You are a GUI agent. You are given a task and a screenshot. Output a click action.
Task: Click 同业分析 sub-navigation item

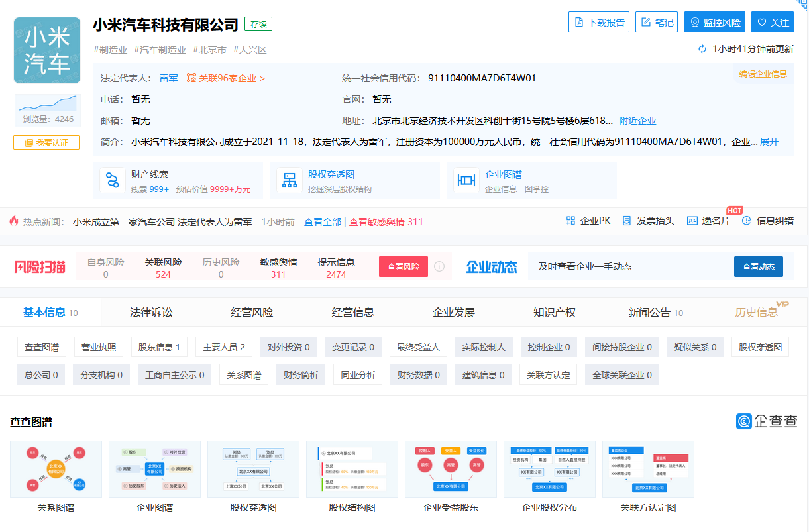point(358,375)
